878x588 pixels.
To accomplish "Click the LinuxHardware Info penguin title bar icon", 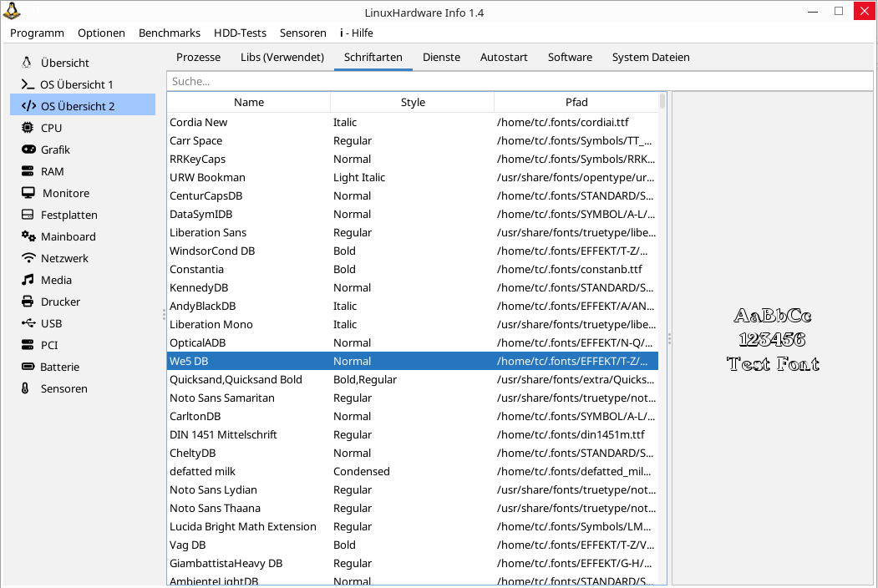I will pyautogui.click(x=12, y=10).
